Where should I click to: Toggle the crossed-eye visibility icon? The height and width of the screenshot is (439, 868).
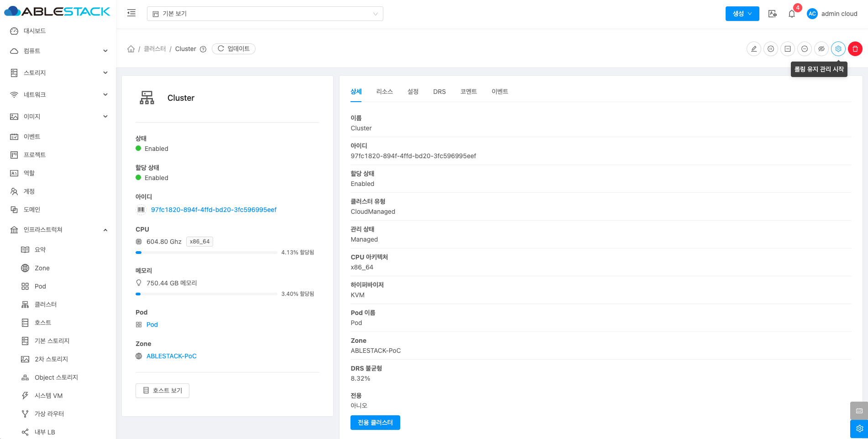[821, 49]
